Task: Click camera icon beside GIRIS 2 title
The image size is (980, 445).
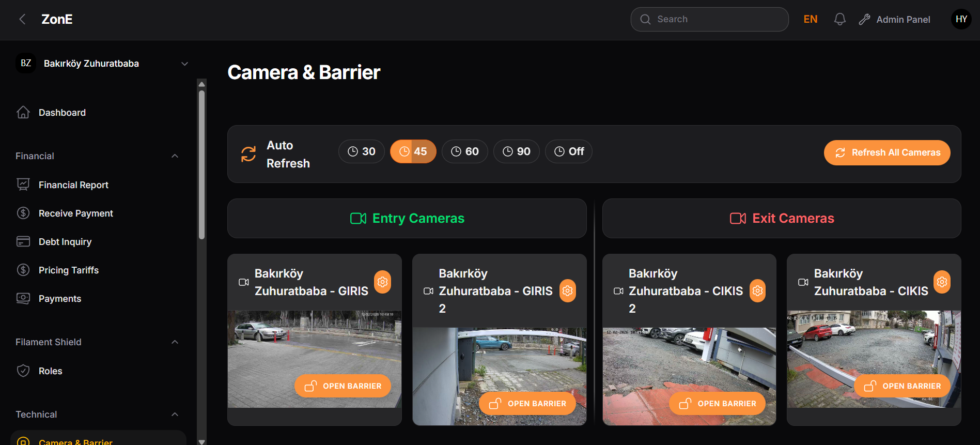Action: (428, 291)
